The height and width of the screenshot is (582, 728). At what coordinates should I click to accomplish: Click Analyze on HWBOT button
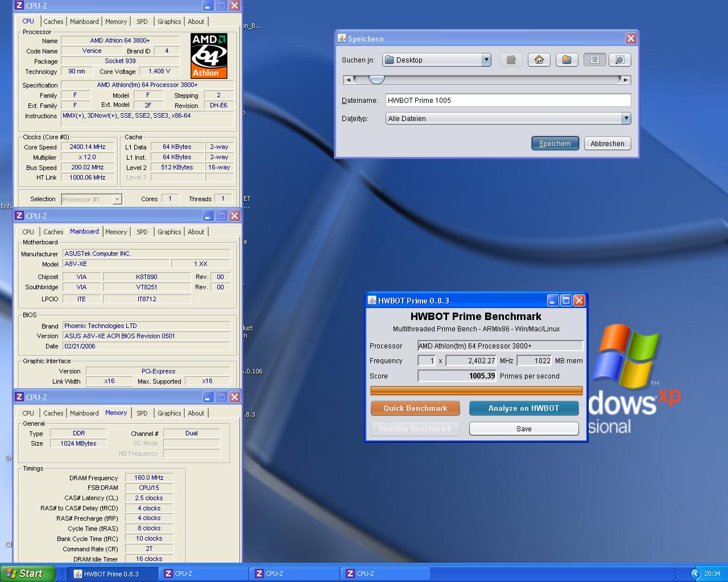524,408
